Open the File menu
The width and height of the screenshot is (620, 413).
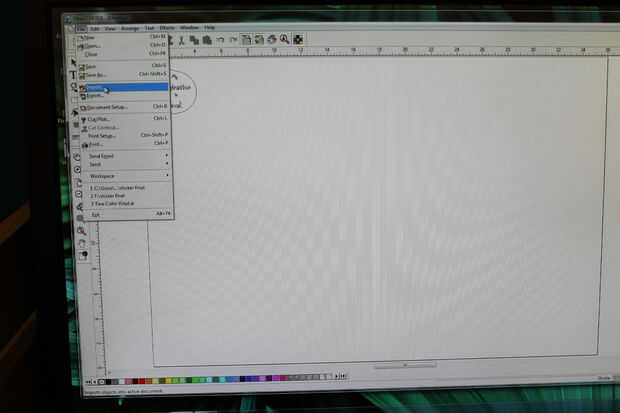pos(81,29)
